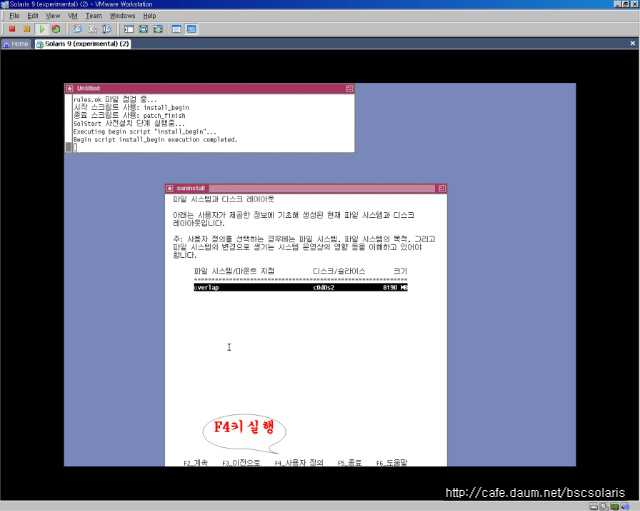Viewport: 640px width, 511px height.
Task: Open the Team menu
Action: click(x=93, y=16)
